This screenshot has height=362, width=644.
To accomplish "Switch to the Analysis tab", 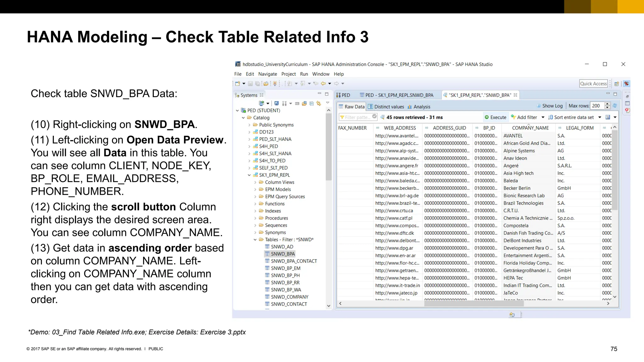I will [x=419, y=107].
